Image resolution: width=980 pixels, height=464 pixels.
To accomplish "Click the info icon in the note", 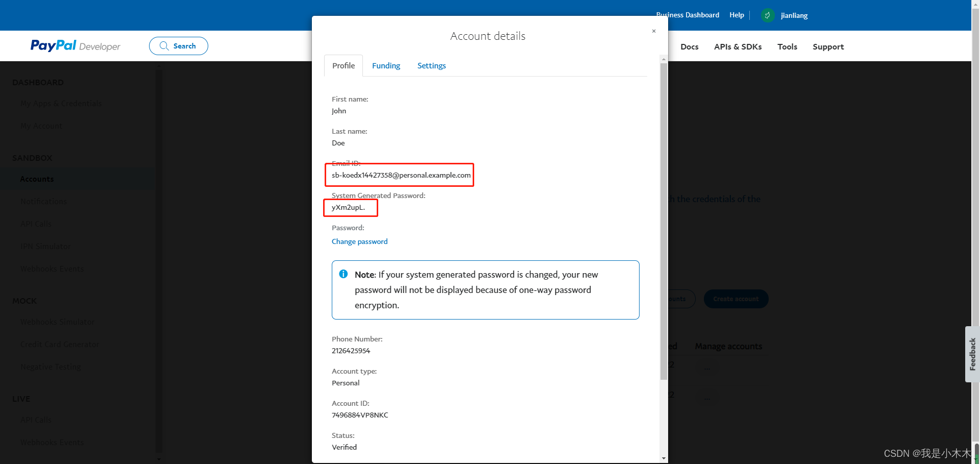I will pos(344,274).
